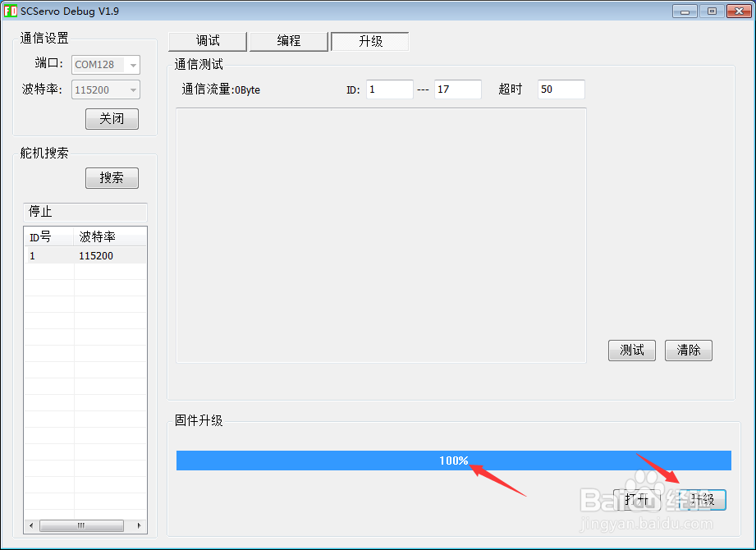Click the 关闭 port button
Screen dimensions: 756x550
(112, 118)
